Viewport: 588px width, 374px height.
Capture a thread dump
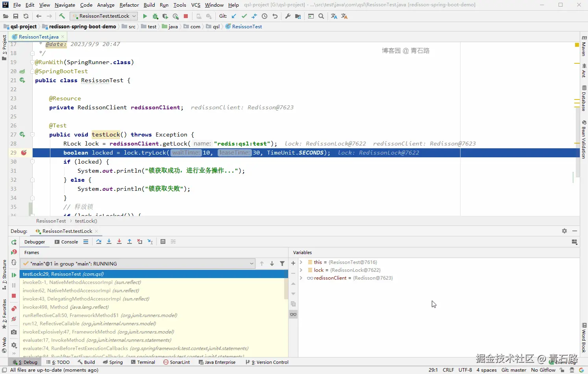14,332
